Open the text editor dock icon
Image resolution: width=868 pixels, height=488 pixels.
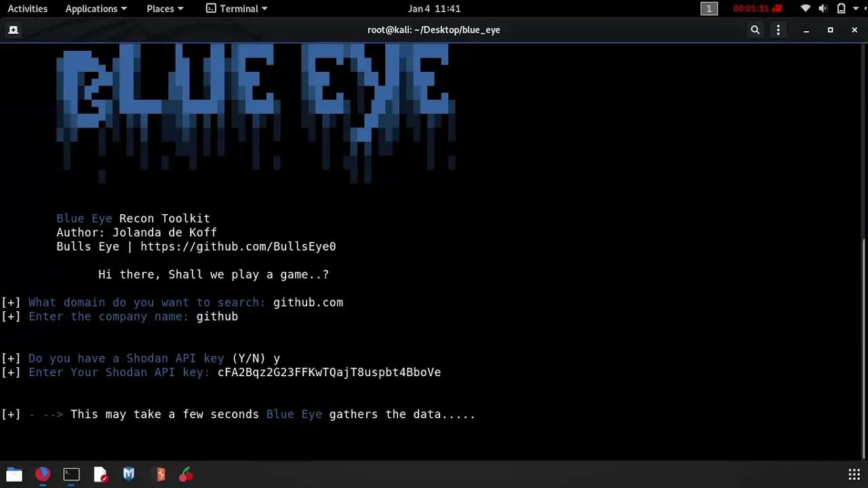(100, 474)
